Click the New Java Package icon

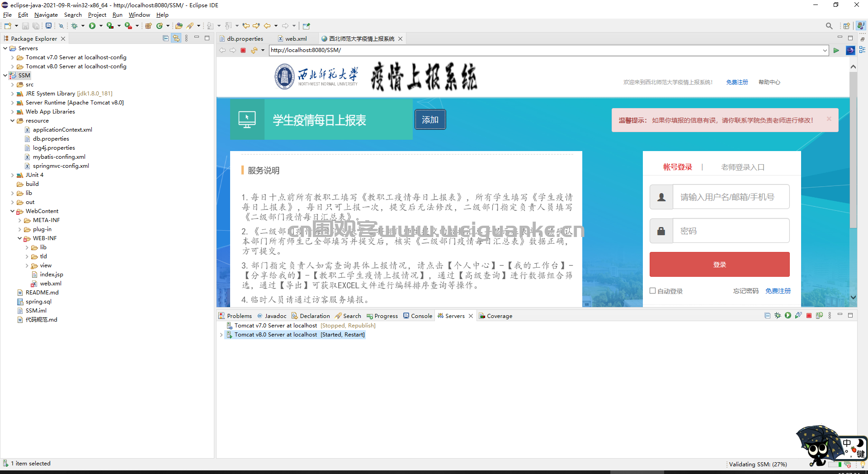[148, 26]
